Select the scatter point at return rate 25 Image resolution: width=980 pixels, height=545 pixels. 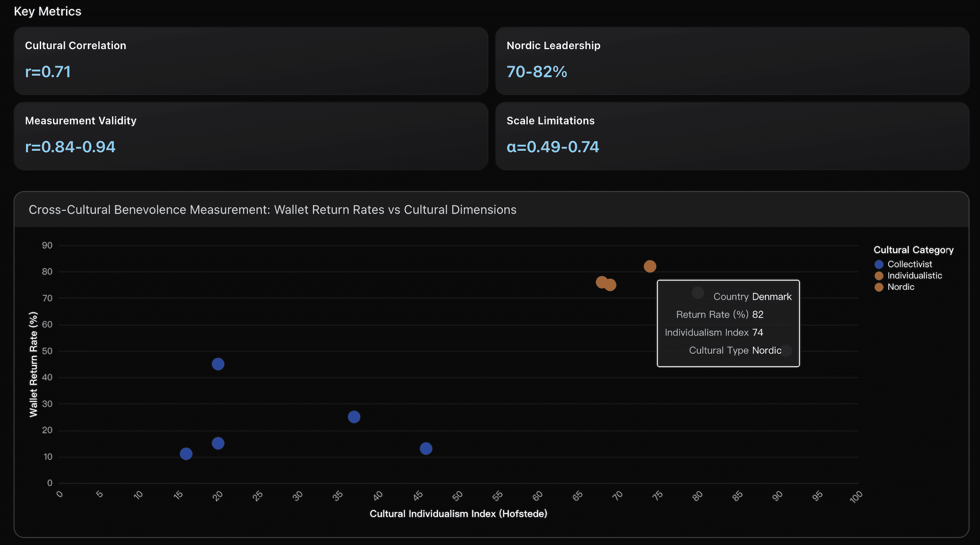click(354, 416)
